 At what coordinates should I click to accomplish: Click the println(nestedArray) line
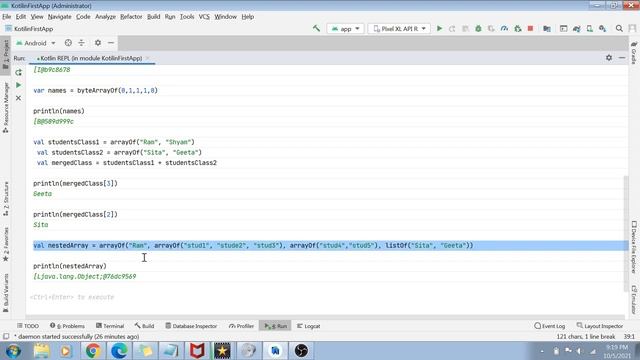point(70,266)
